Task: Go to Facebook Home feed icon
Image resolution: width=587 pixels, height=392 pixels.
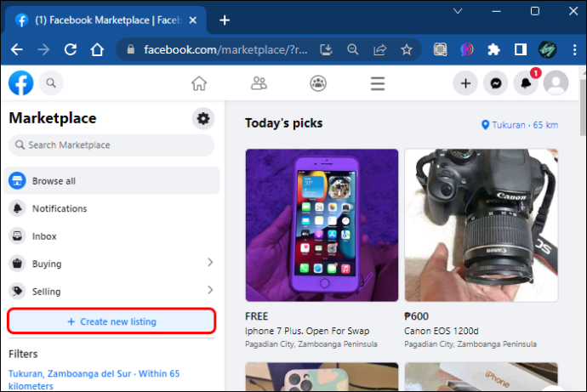Action: [x=199, y=83]
